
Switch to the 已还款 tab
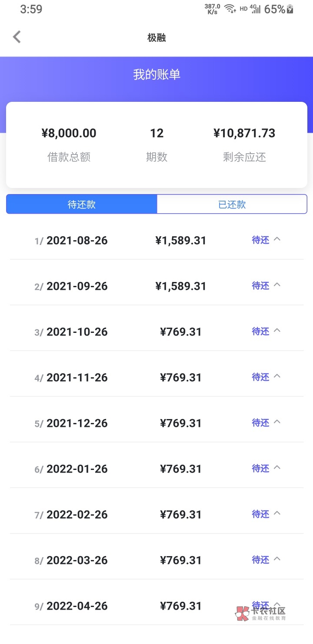232,204
